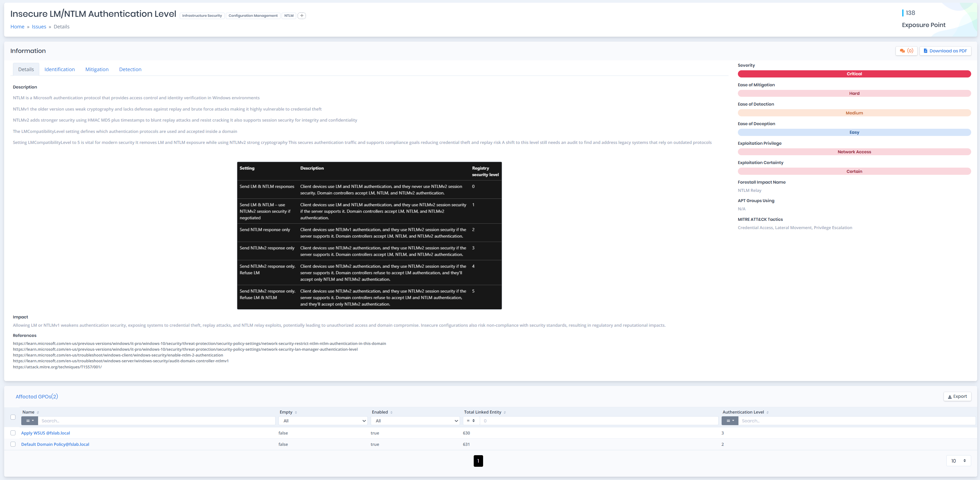Open the Home breadcrumb link
The height and width of the screenshot is (480, 980).
point(17,26)
